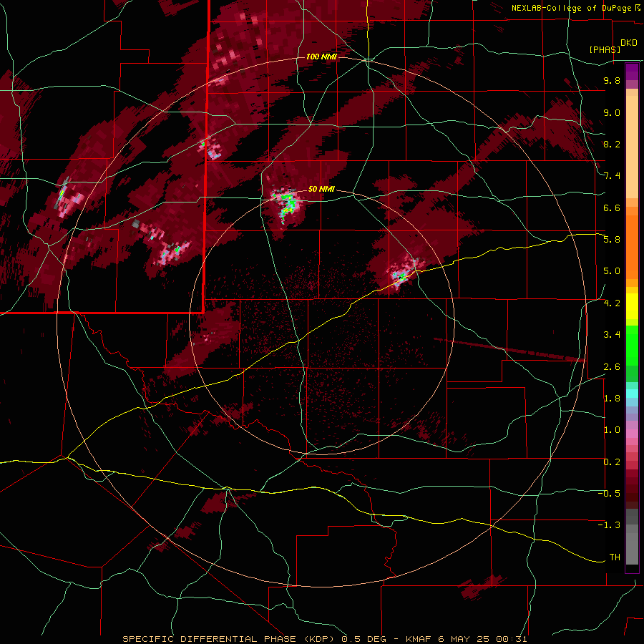Pick the pink band on color scale

(x=632, y=434)
